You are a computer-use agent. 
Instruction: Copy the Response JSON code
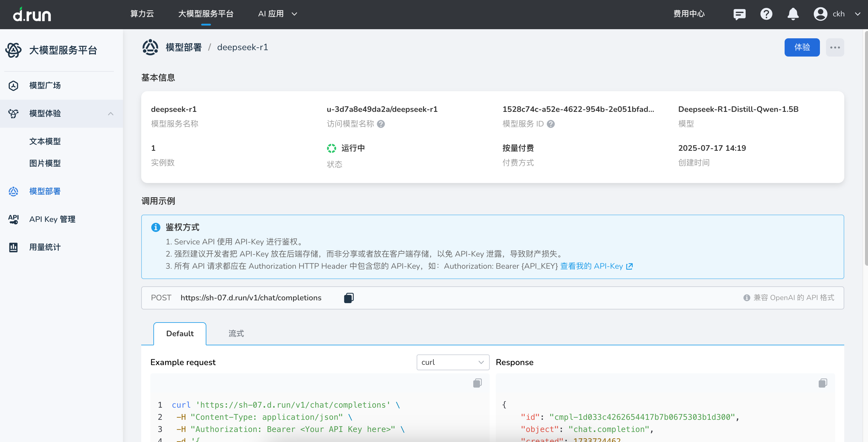pyautogui.click(x=823, y=383)
